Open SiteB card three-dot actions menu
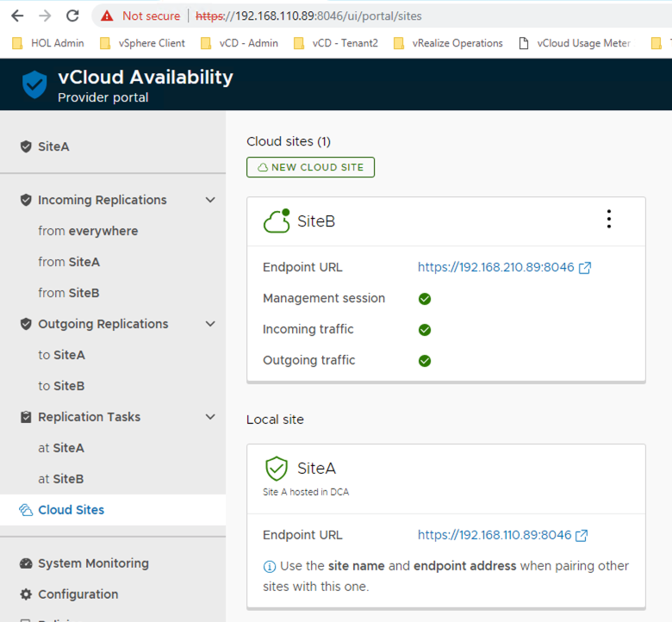Image resolution: width=672 pixels, height=622 pixels. click(608, 220)
